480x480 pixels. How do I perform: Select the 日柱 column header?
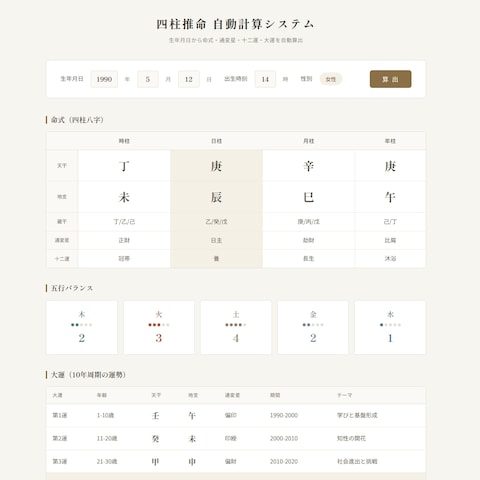[216, 141]
